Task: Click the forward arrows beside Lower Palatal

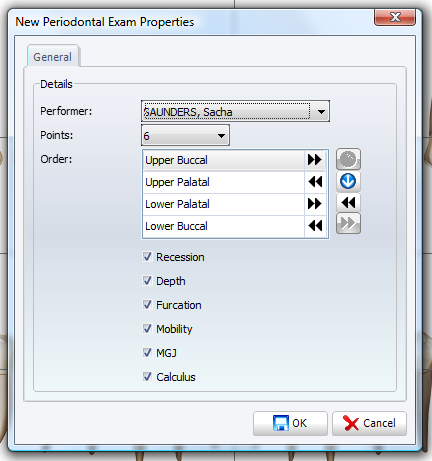Action: pyautogui.click(x=315, y=204)
